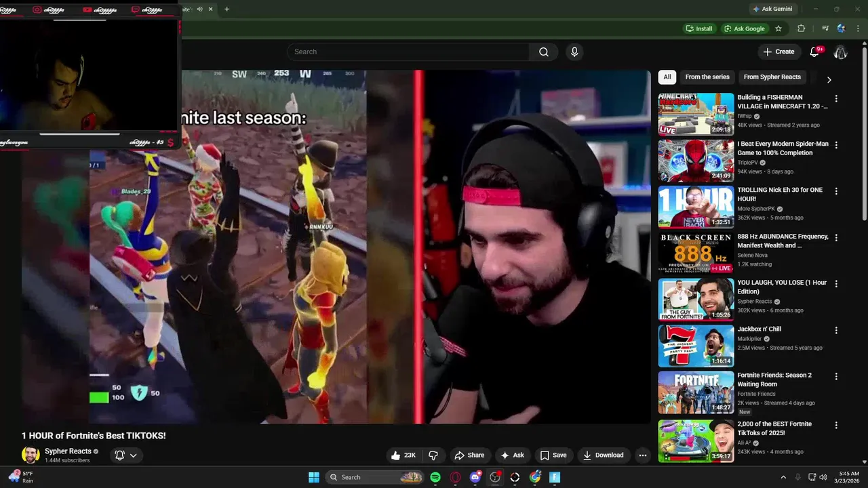Image resolution: width=868 pixels, height=488 pixels.
Task: Click the YouTube search magnifier button
Action: coord(544,52)
